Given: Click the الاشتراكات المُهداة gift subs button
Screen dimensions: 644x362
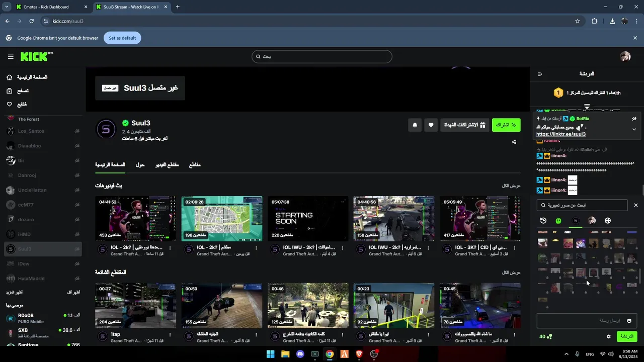Looking at the screenshot, I should pos(465,125).
